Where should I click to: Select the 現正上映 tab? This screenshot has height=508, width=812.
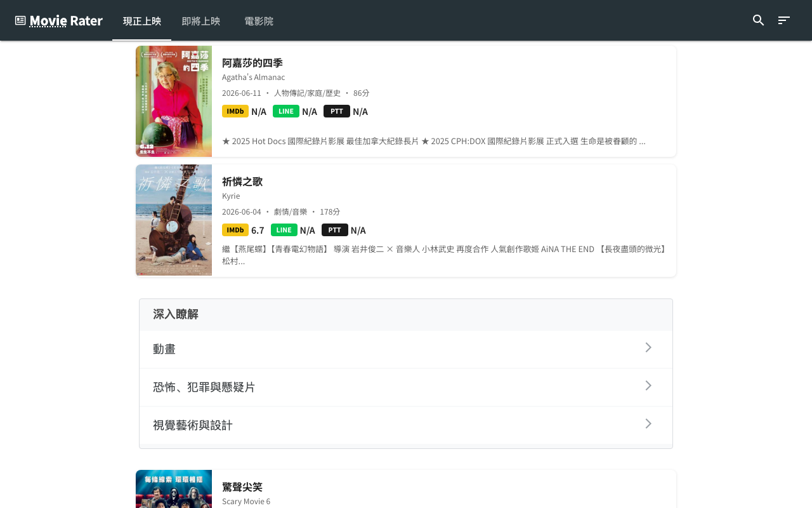coord(142,21)
